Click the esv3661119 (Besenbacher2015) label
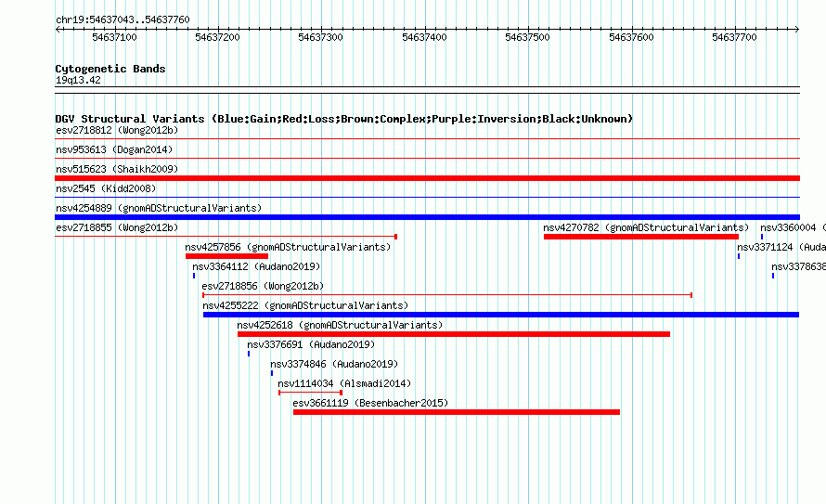 point(370,403)
